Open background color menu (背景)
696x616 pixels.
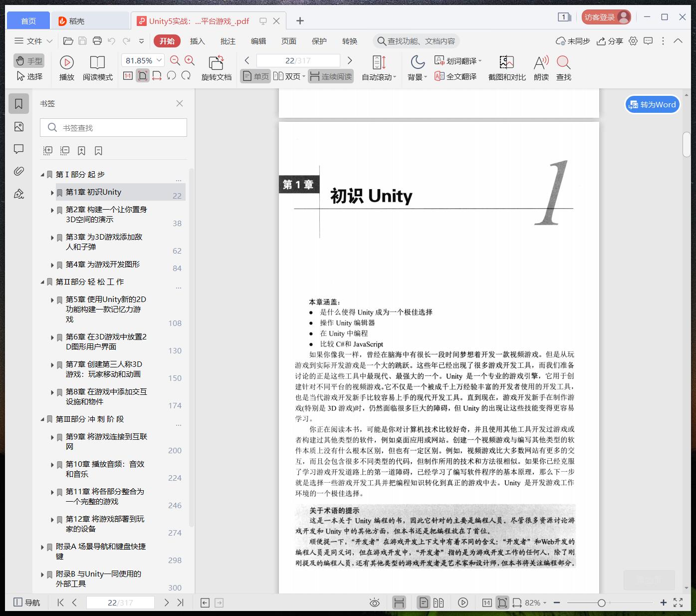[x=417, y=68]
